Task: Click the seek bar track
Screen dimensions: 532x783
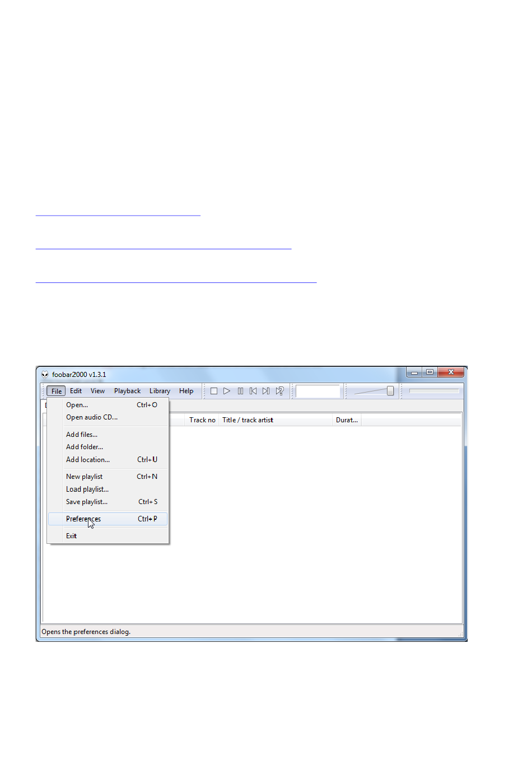Action: click(x=434, y=391)
